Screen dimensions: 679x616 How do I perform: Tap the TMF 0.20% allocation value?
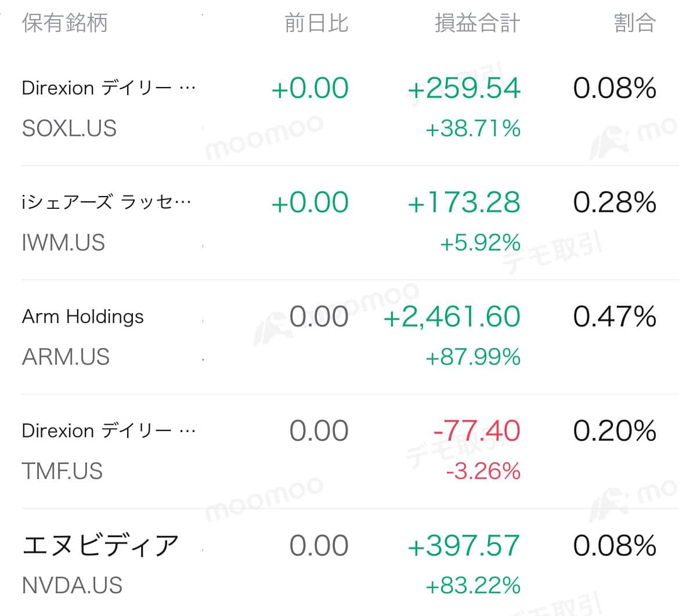615,431
